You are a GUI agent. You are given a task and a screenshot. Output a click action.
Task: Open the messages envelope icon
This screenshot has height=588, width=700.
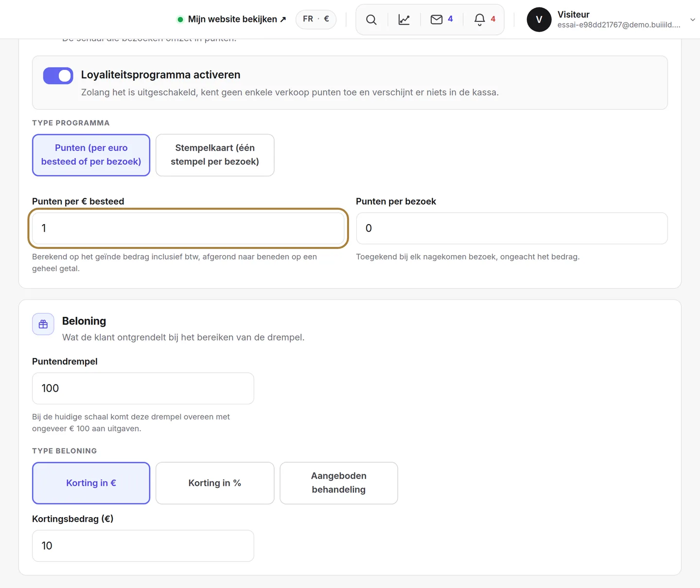(x=437, y=19)
